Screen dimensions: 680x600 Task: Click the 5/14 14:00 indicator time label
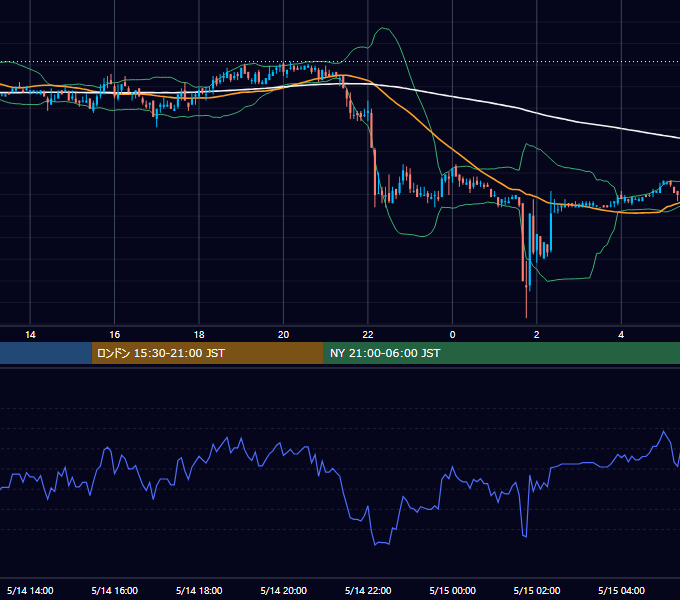[x=30, y=590]
